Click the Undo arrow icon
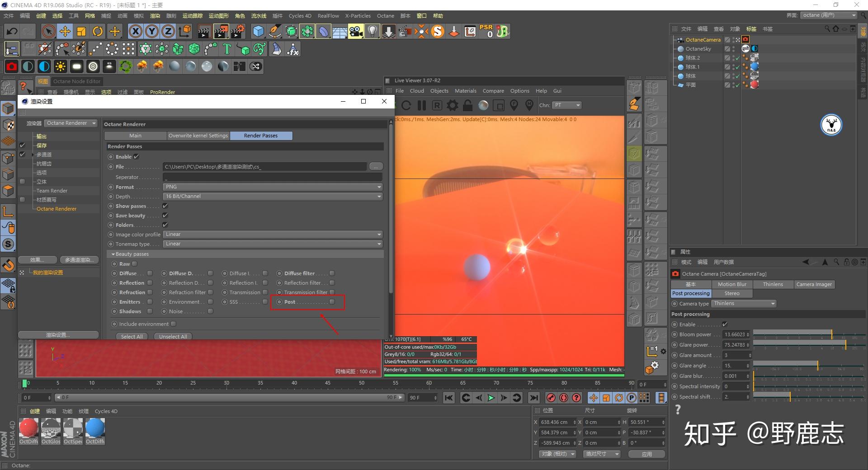 click(x=12, y=31)
